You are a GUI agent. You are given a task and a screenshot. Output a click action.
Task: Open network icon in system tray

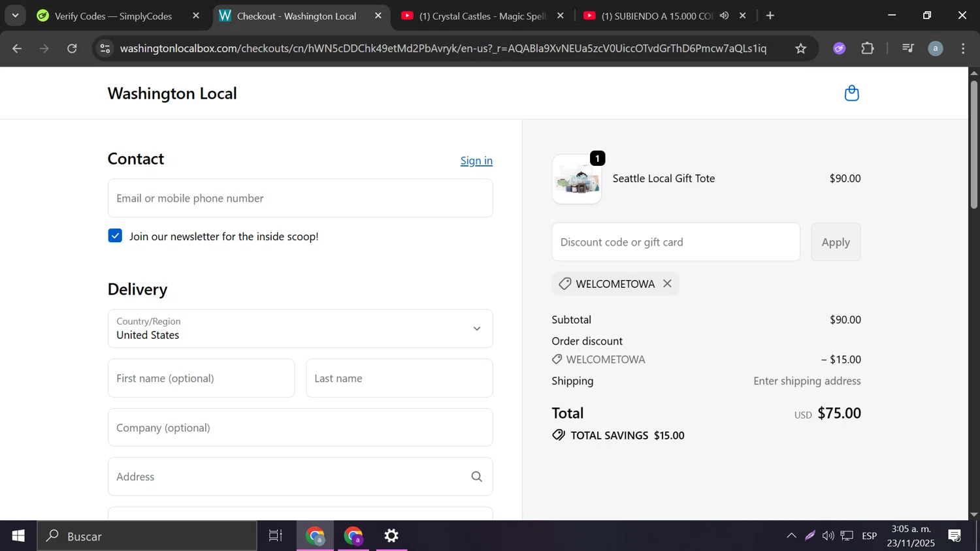847,536
